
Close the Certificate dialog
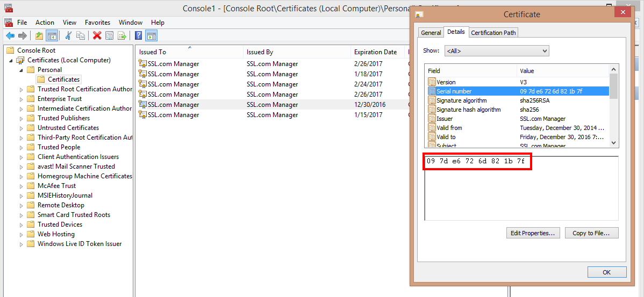pos(622,13)
